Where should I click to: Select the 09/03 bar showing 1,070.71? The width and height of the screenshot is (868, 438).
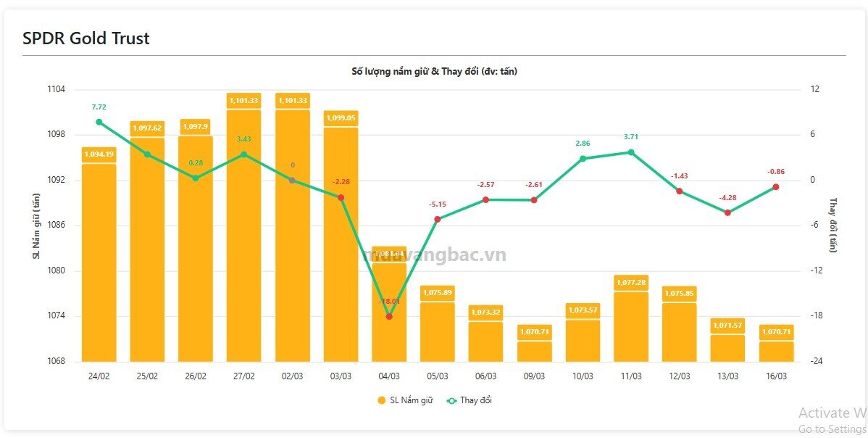pyautogui.click(x=534, y=352)
